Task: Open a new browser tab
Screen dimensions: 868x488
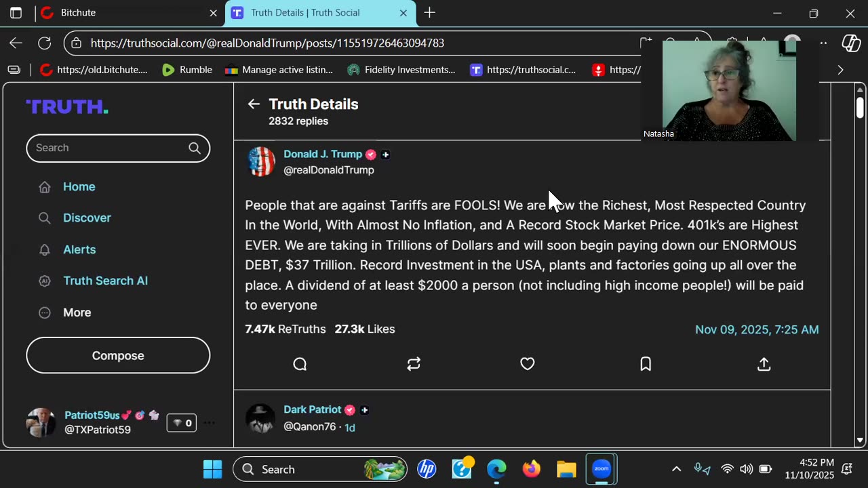Action: coord(429,13)
